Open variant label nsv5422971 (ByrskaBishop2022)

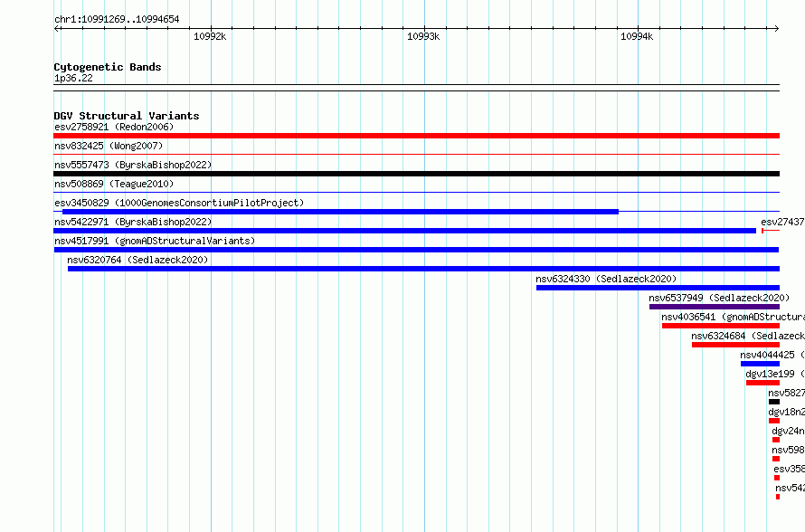point(133,222)
